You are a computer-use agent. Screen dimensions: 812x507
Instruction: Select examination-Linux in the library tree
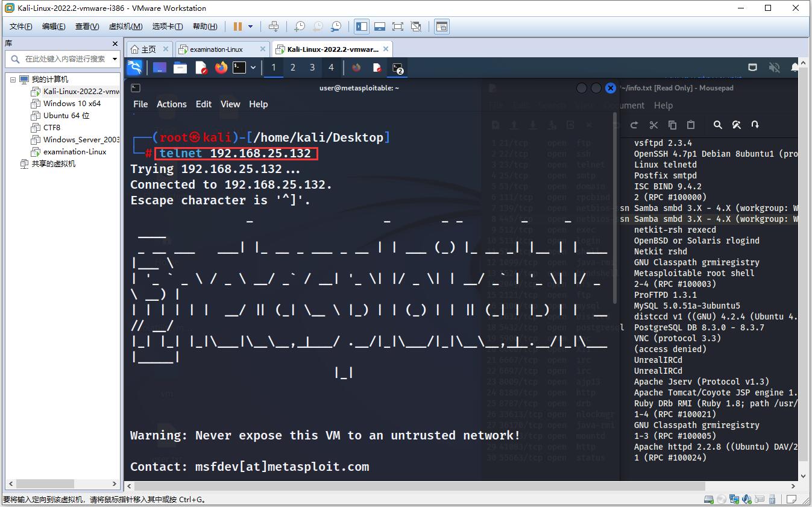[75, 152]
